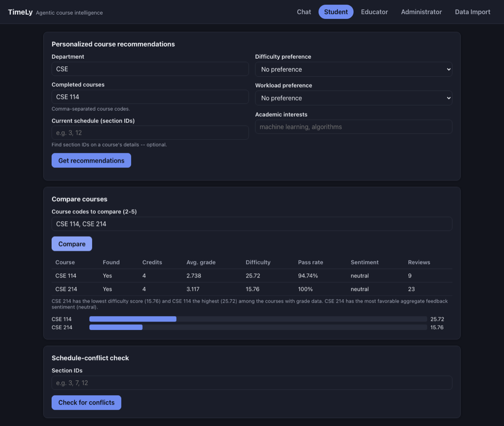Open the Difficulty preference dropdown
The image size is (504, 426).
[354, 69]
